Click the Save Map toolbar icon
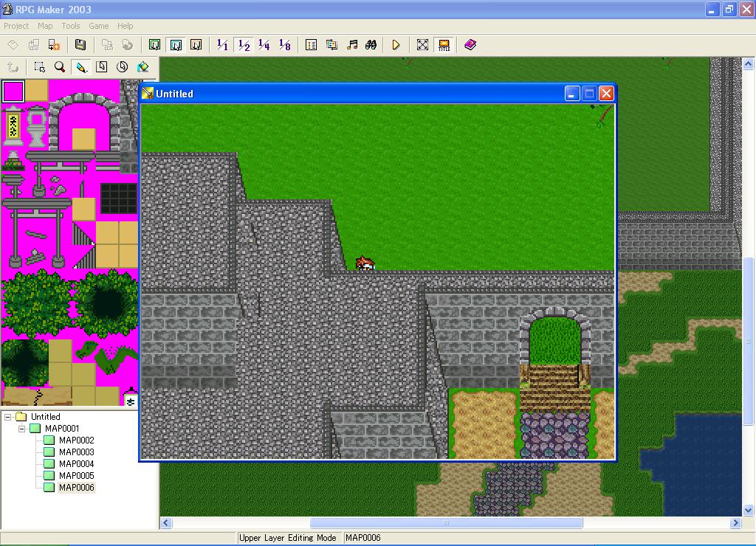 coord(107,45)
